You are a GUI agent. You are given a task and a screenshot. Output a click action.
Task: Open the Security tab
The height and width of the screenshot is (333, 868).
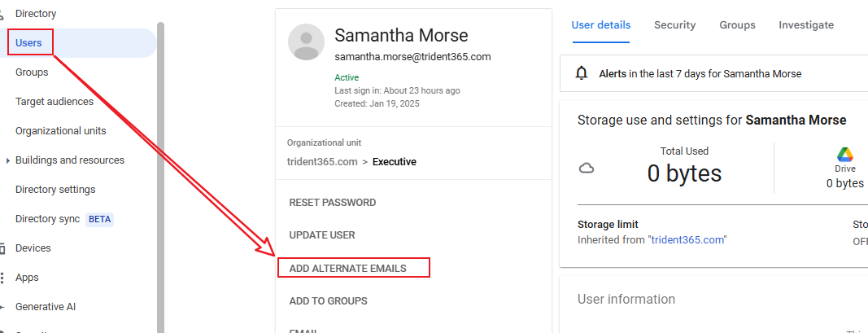(x=674, y=25)
